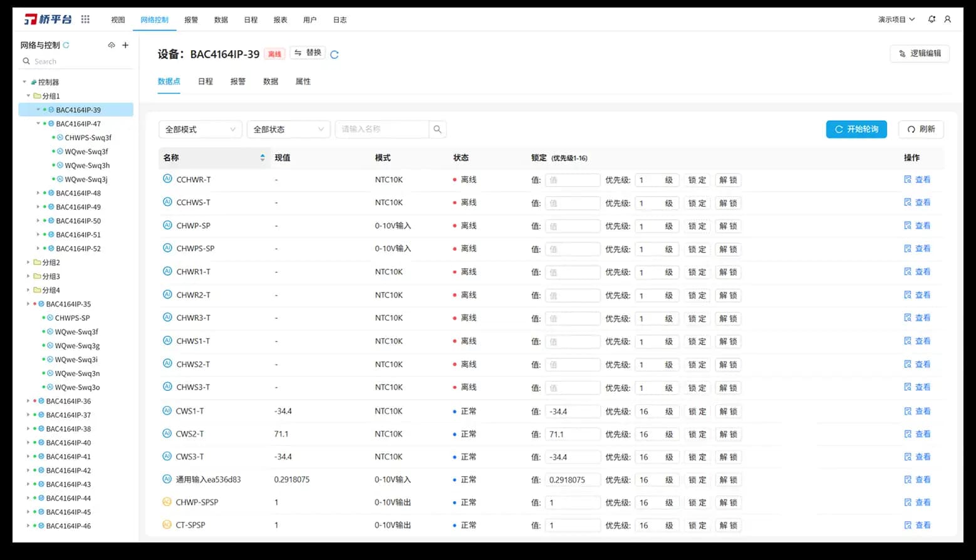
Task: Select CHWPS-Swq3f in the tree
Action: click(88, 137)
